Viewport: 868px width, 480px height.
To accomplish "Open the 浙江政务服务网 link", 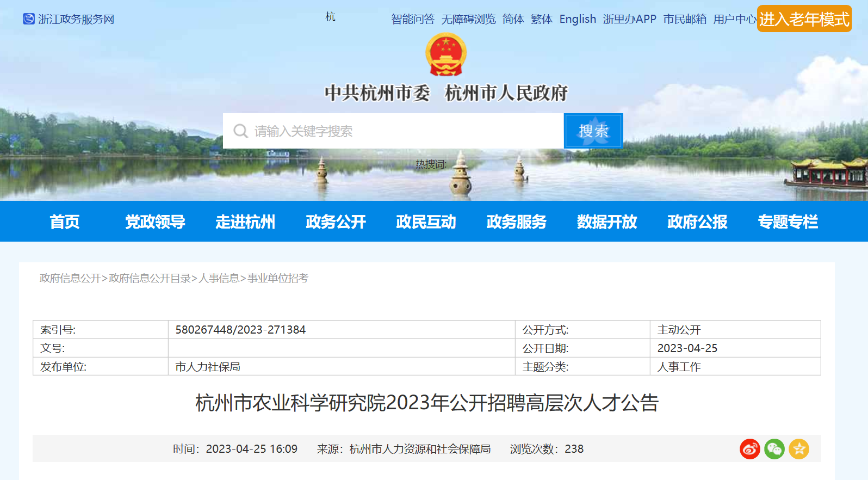I will pos(76,19).
